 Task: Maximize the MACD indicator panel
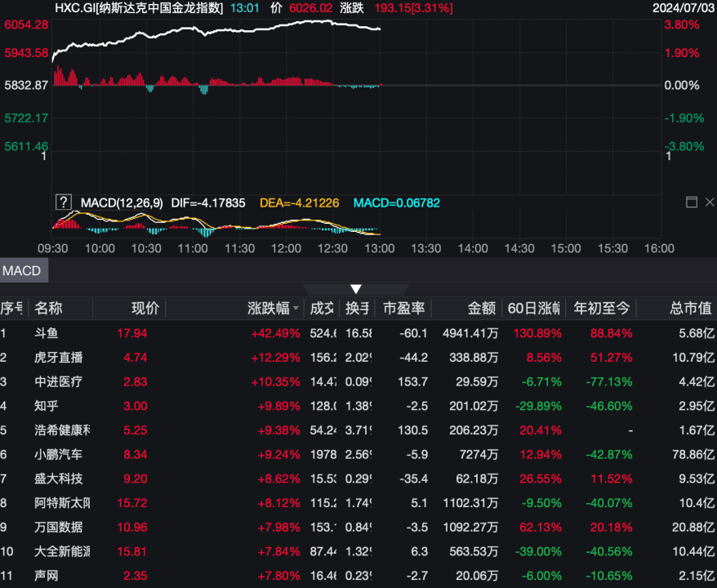[691, 203]
